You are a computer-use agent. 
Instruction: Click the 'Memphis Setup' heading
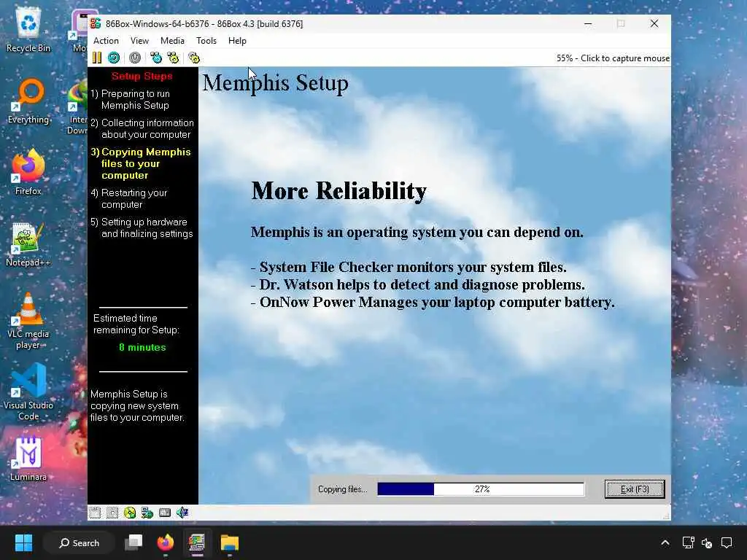(x=275, y=83)
